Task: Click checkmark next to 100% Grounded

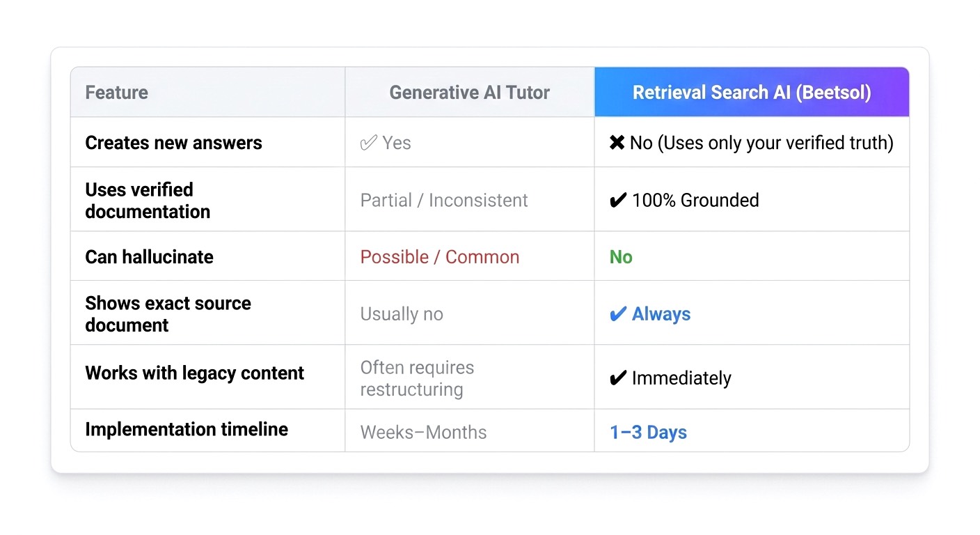Action: [617, 201]
